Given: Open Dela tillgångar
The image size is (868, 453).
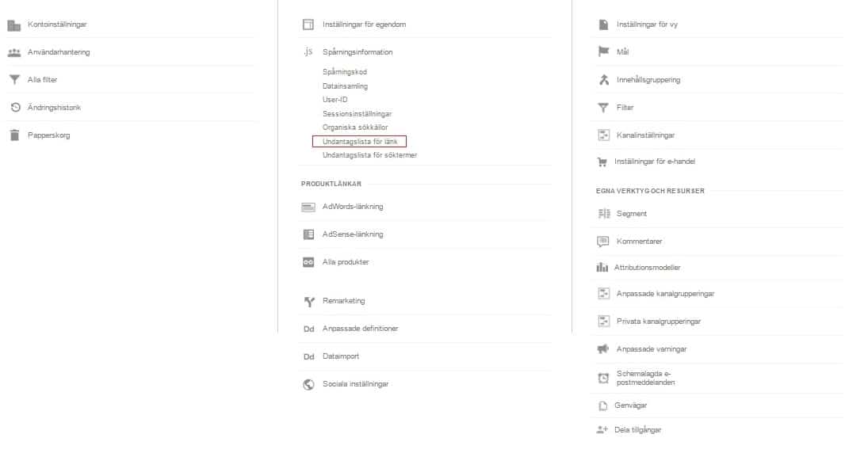Looking at the screenshot, I should point(637,430).
